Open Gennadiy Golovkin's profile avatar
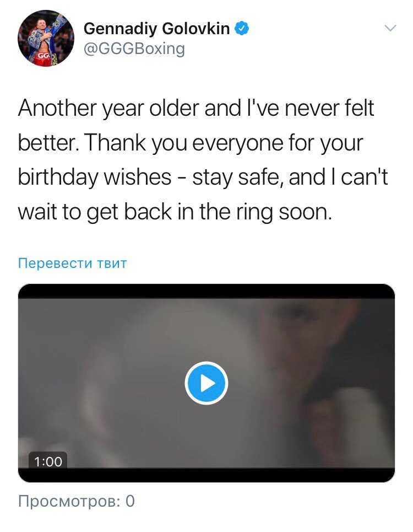The image size is (413, 532). pyautogui.click(x=46, y=38)
